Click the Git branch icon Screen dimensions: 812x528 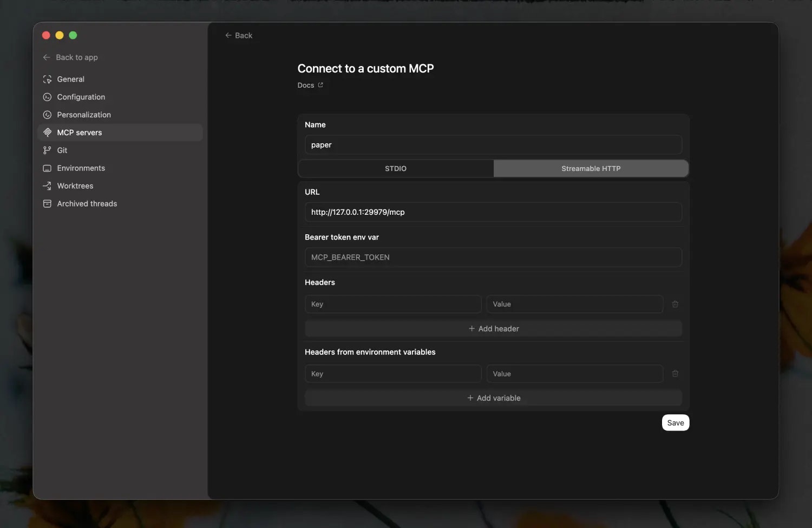(48, 150)
